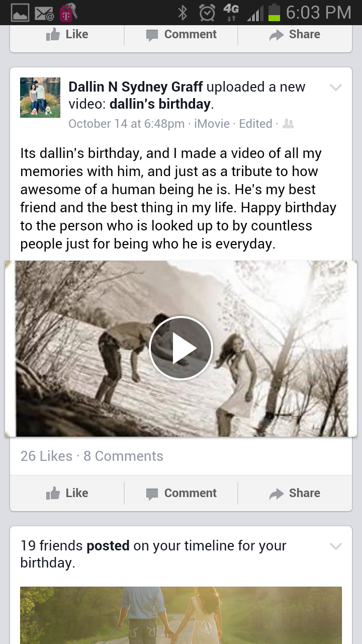Screen dimensions: 362x644
Task: View the 26 Likes list
Action: pos(46,456)
